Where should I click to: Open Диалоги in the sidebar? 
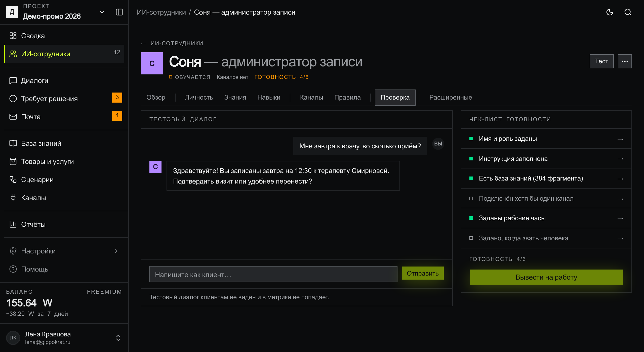(64, 80)
